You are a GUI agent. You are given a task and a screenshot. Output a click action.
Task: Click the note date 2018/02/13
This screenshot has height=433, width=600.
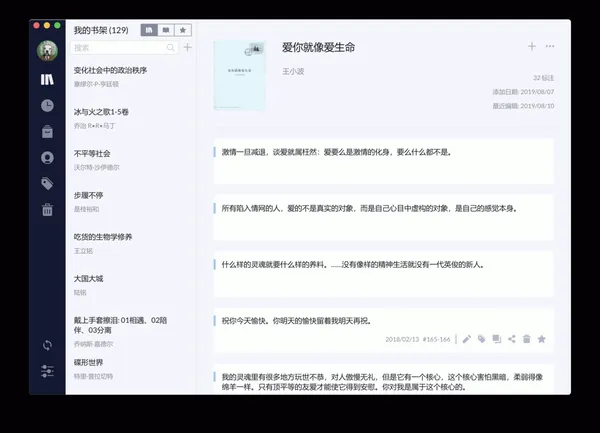click(402, 339)
